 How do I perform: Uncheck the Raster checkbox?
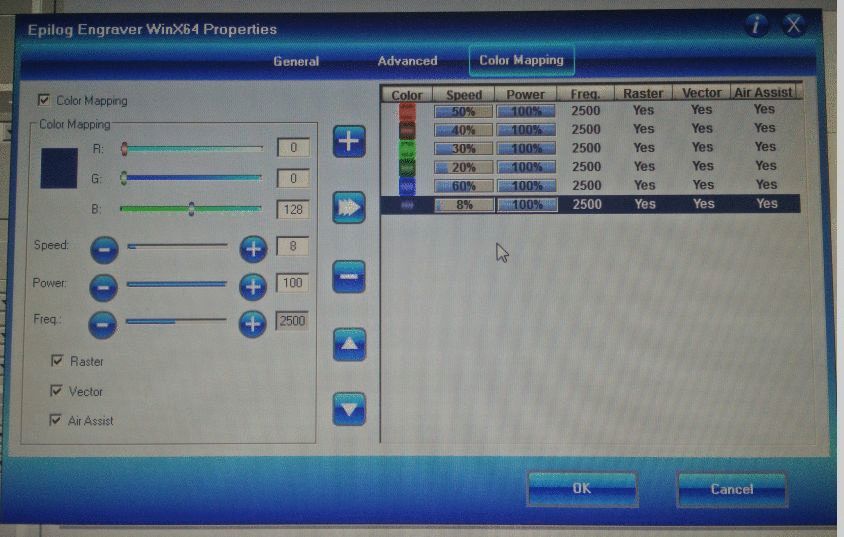pyautogui.click(x=57, y=361)
